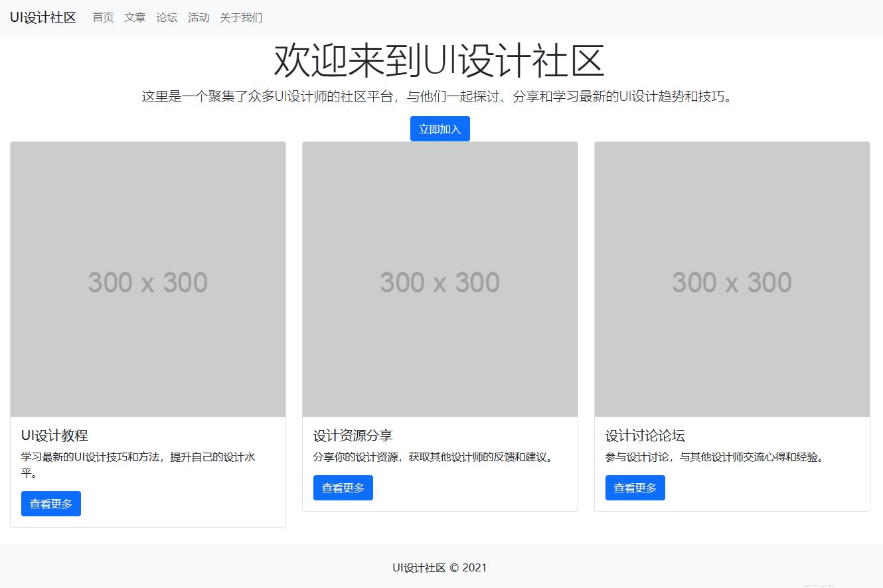Open the 首页 navigation item

pos(102,18)
